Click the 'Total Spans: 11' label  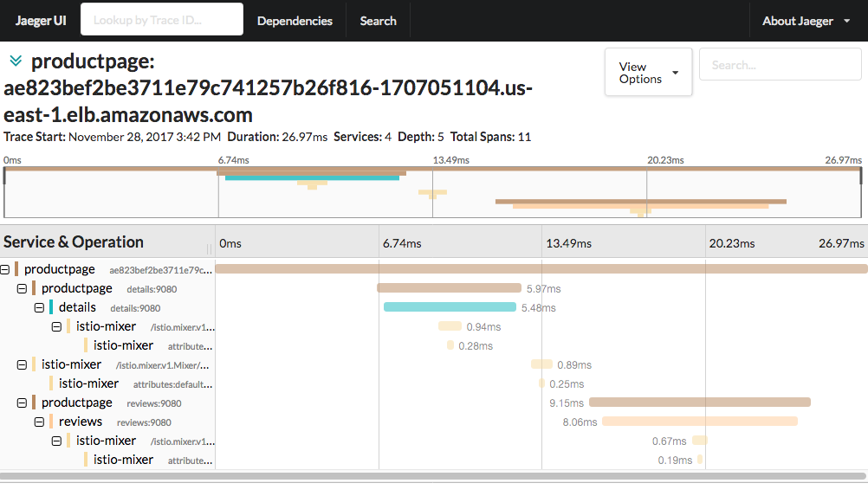[x=490, y=137]
